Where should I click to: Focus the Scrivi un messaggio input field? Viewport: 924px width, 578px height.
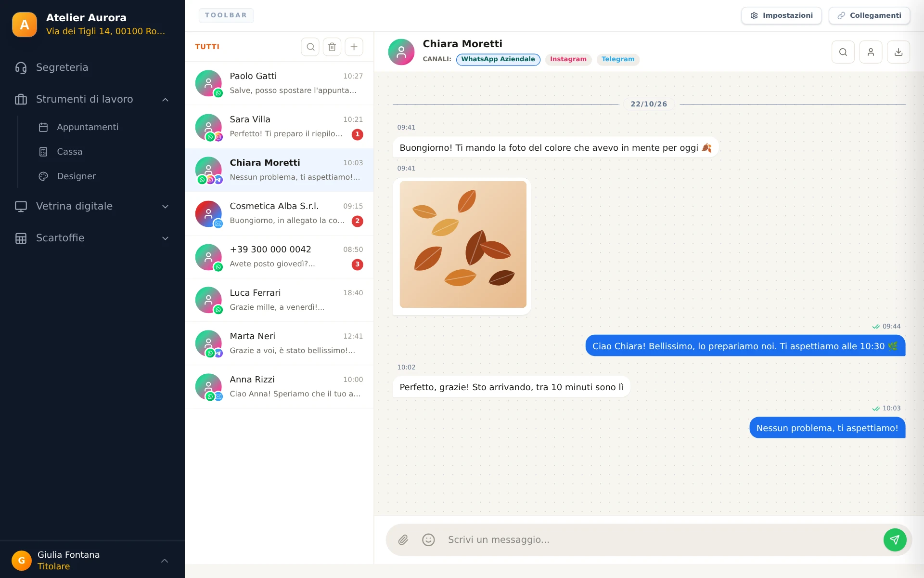[x=661, y=540]
